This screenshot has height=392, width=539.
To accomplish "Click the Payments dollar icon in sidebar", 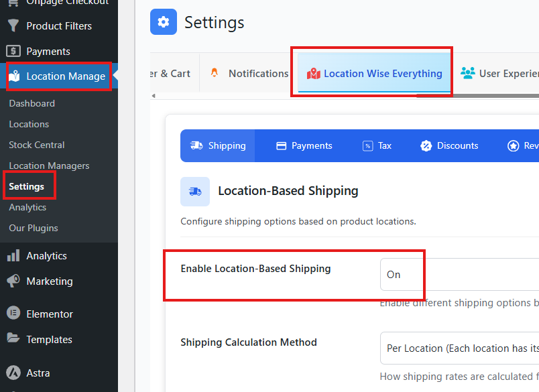I will pyautogui.click(x=13, y=52).
